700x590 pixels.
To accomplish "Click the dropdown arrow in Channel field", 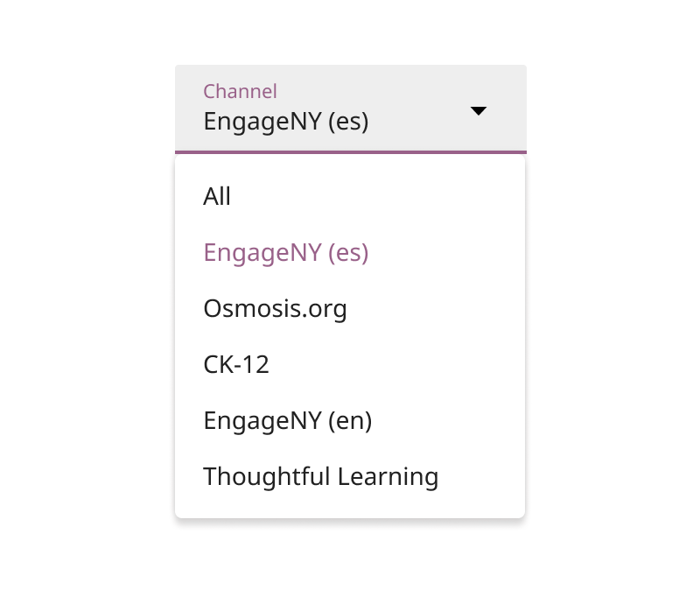I will click(478, 111).
